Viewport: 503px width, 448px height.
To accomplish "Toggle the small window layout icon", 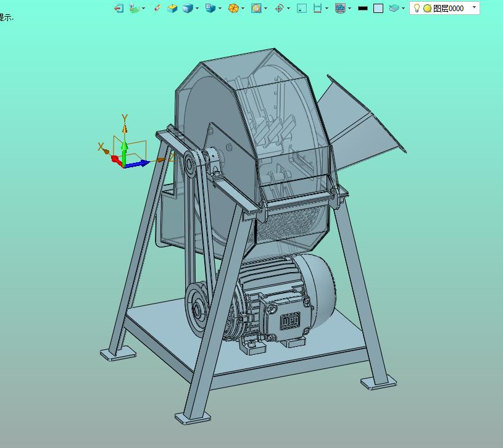I will (x=302, y=9).
